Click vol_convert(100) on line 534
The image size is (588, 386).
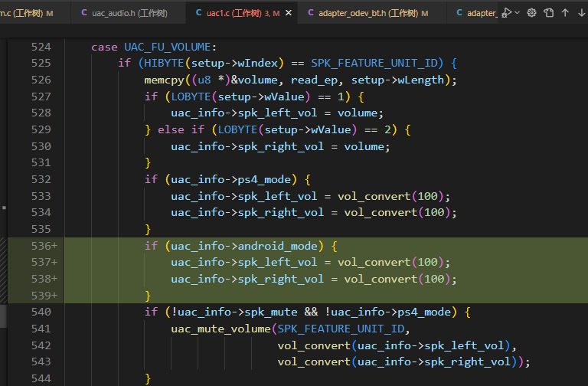coord(397,212)
